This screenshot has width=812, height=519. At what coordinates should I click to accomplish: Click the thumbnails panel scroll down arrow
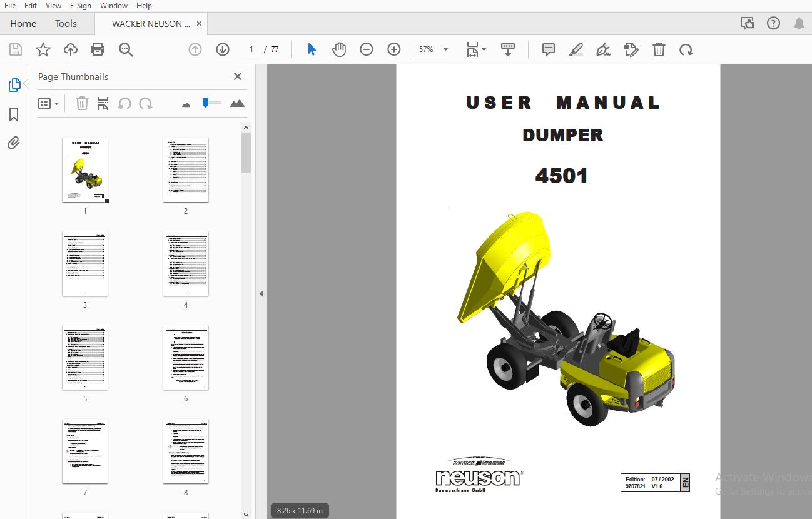[246, 515]
